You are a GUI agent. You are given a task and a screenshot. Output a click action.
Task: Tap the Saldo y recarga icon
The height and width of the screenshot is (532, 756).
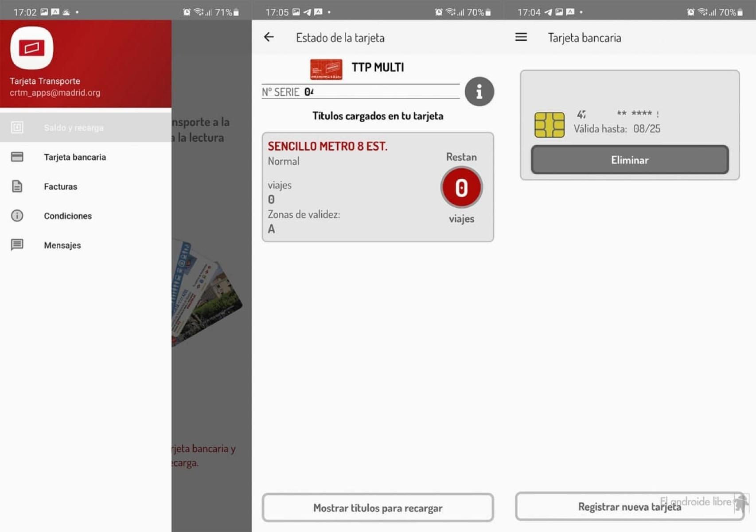(17, 128)
